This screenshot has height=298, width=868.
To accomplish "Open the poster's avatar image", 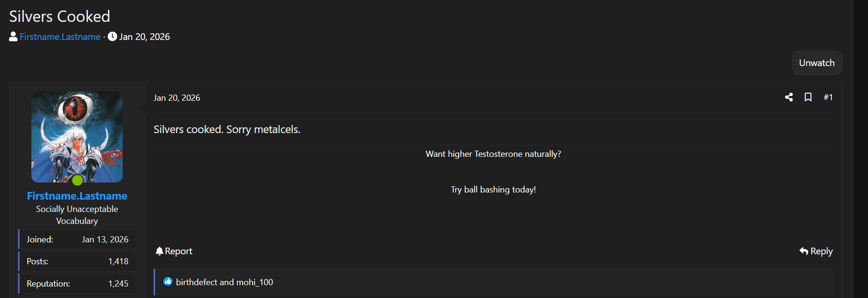I will click(x=77, y=136).
